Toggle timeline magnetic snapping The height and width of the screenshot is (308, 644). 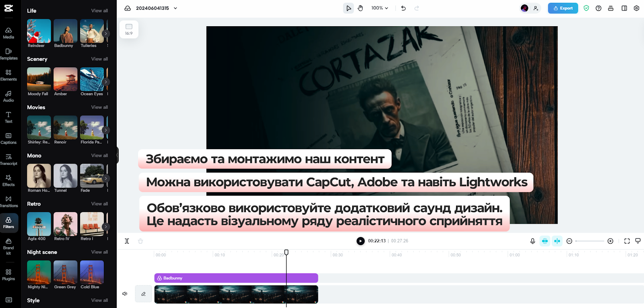[x=545, y=241]
